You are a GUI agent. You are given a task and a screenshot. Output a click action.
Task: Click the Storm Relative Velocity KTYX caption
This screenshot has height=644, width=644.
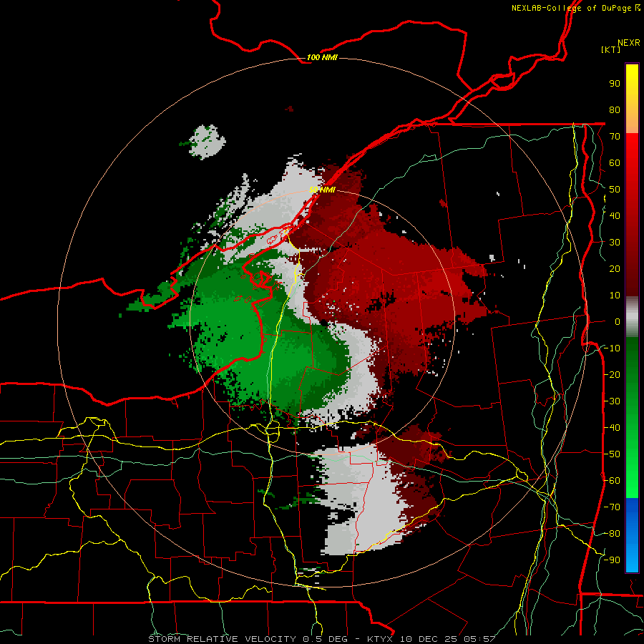tap(322, 639)
